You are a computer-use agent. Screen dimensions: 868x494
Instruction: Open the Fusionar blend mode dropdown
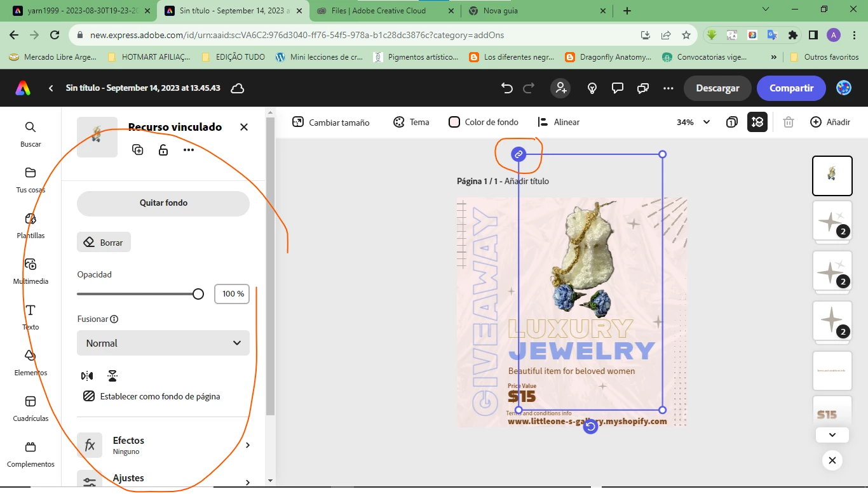163,343
